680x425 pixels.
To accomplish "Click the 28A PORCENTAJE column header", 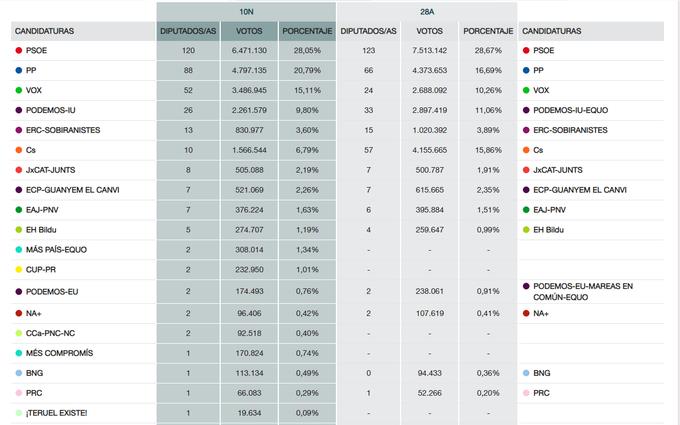I will (488, 31).
